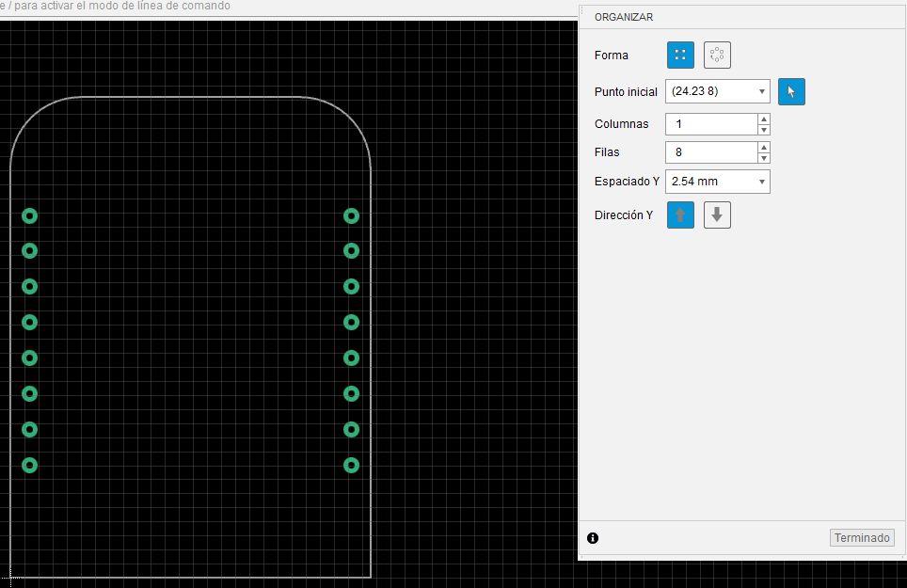Decrease Filas with the down arrow
Viewport: 907px width, 588px height.
point(764,158)
